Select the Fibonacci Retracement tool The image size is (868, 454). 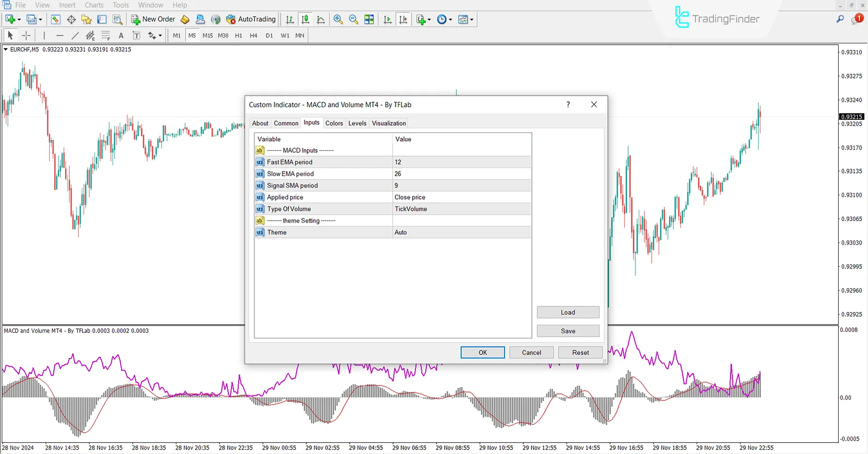pyautogui.click(x=106, y=35)
